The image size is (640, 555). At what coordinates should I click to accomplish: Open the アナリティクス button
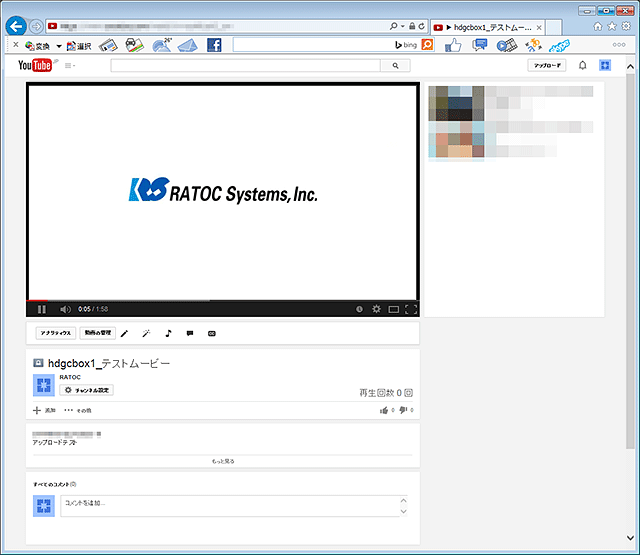56,333
